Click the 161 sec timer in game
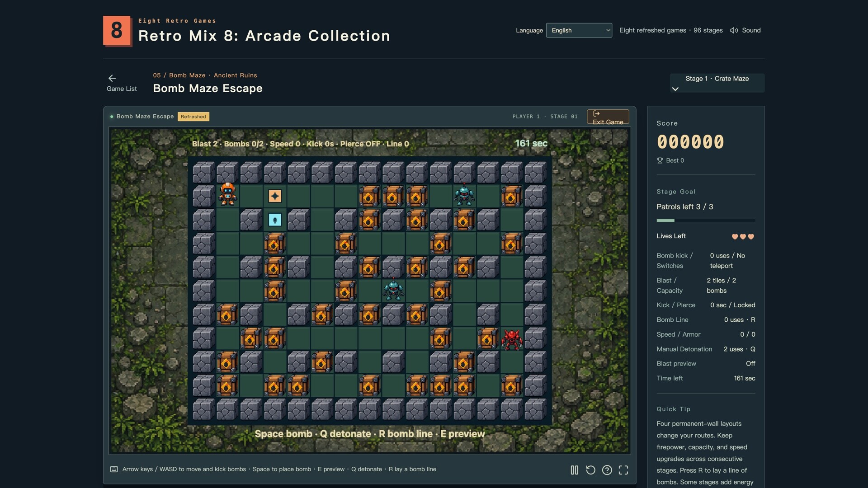868x488 pixels. click(x=531, y=143)
